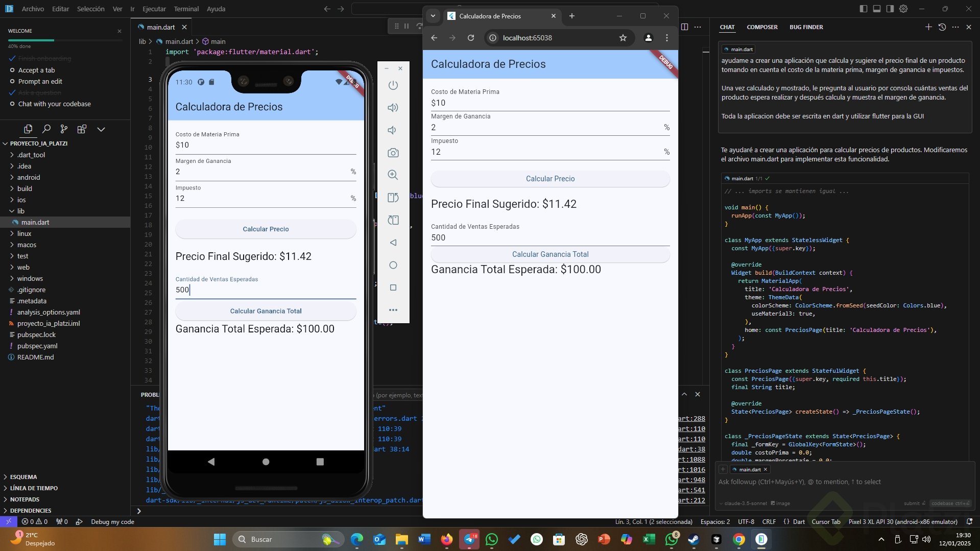Screen dimensions: 980x551
Task: Open chat history in the chat panel
Action: 942,27
